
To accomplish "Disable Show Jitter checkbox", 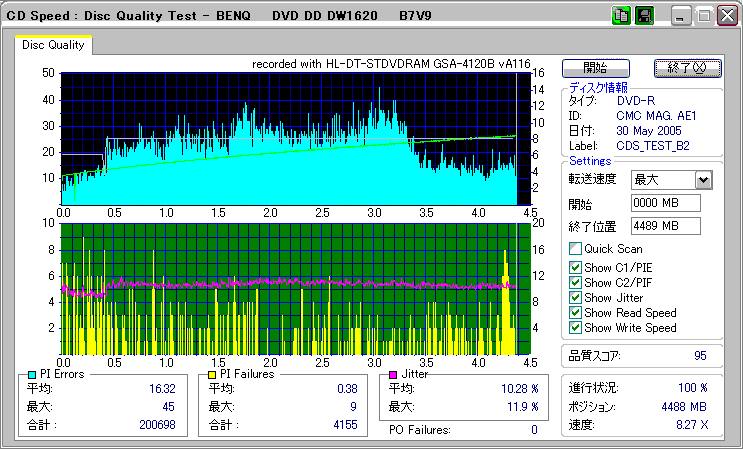I will point(575,298).
